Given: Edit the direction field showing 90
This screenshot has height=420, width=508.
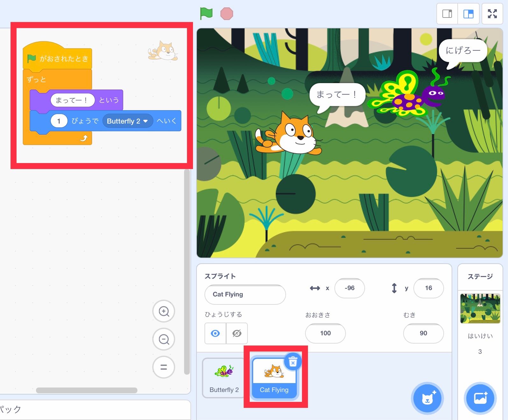Looking at the screenshot, I should click(x=423, y=333).
